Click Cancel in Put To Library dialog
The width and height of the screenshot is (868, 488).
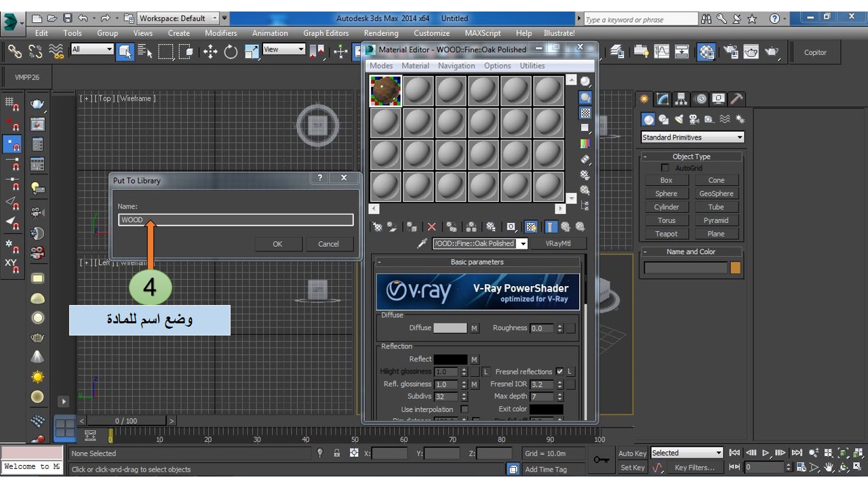coord(328,244)
